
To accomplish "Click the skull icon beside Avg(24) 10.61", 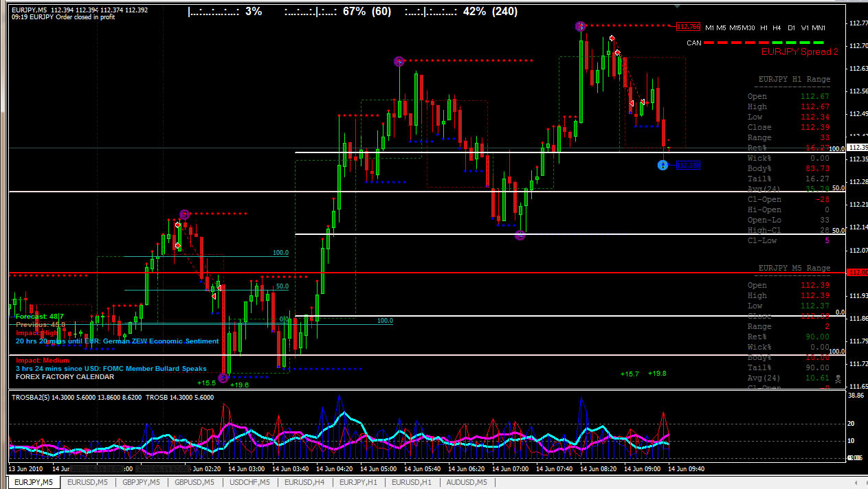I will pyautogui.click(x=838, y=378).
